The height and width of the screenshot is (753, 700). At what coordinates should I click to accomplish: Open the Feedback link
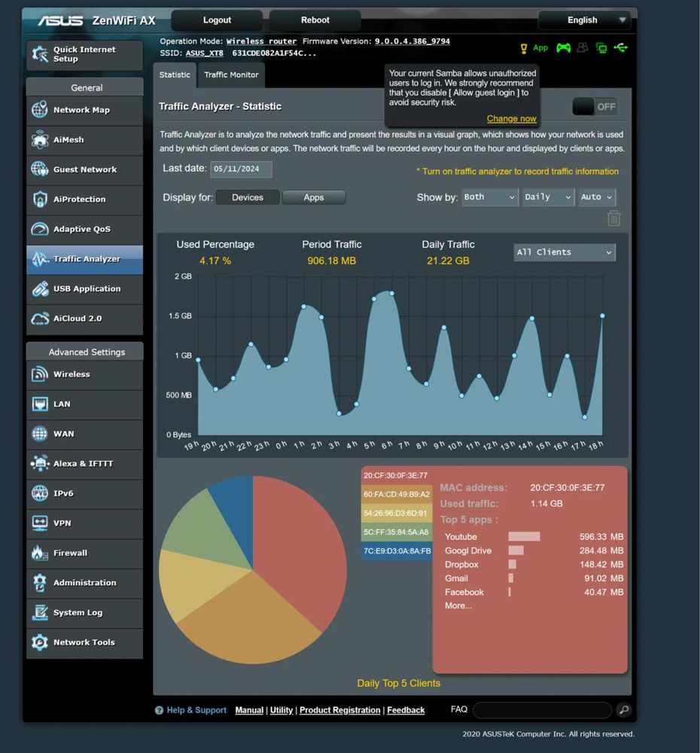pyautogui.click(x=406, y=710)
